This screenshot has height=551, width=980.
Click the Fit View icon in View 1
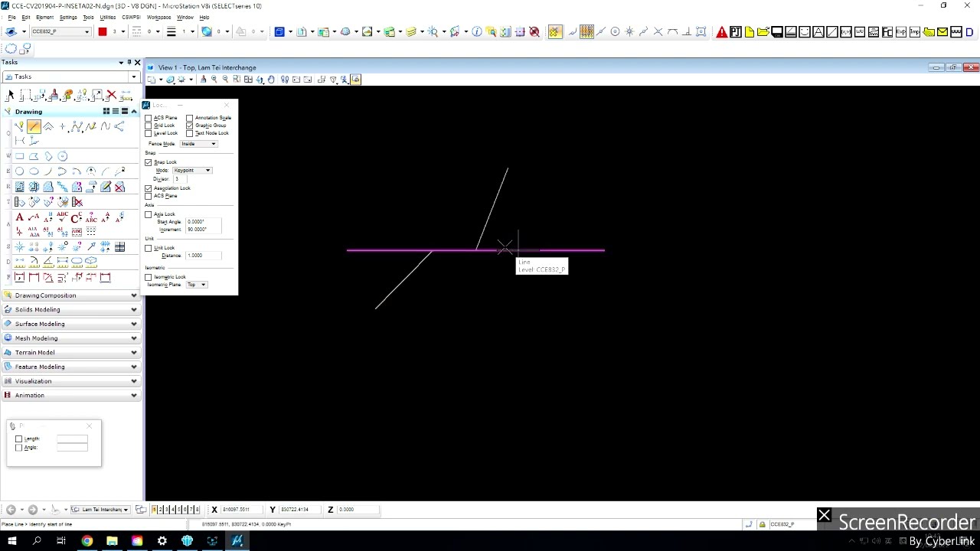coord(248,80)
